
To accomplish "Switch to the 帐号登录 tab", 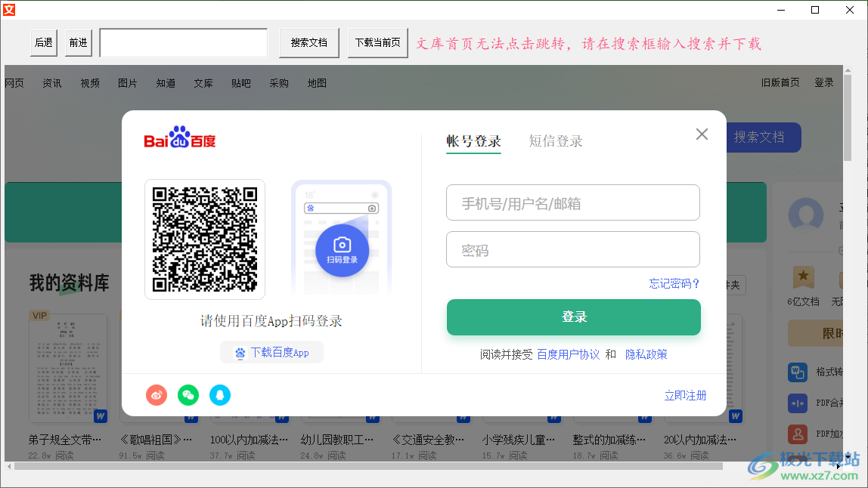I will pyautogui.click(x=473, y=141).
